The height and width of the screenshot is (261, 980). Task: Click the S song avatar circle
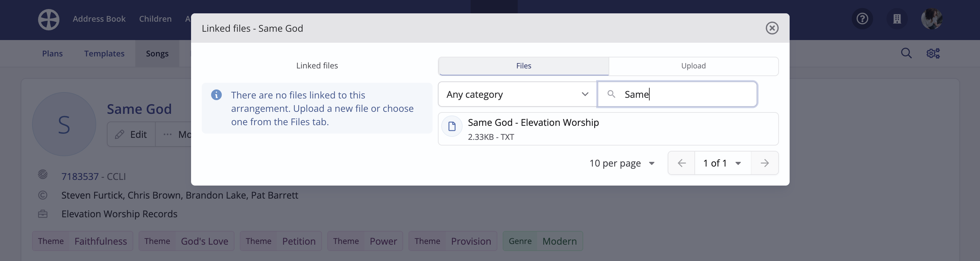click(64, 124)
